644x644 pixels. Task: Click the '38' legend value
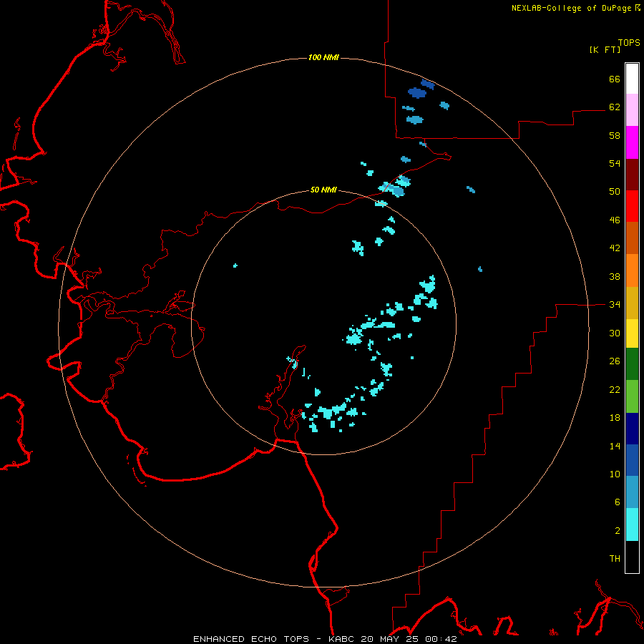pyautogui.click(x=615, y=276)
